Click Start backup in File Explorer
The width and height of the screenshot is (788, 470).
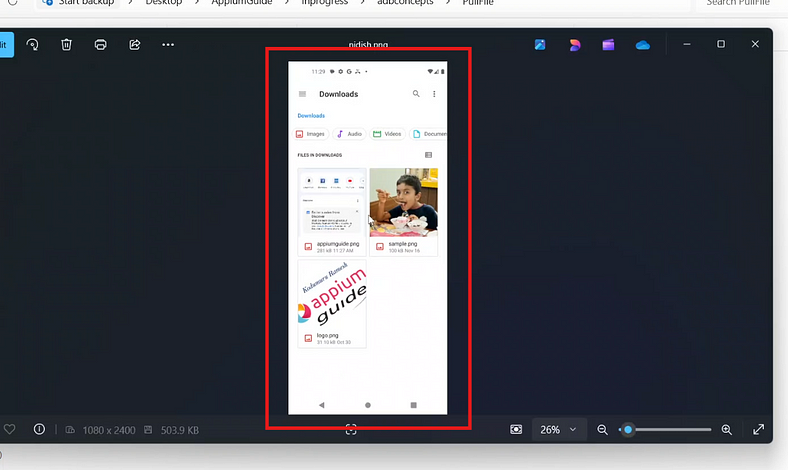(79, 3)
